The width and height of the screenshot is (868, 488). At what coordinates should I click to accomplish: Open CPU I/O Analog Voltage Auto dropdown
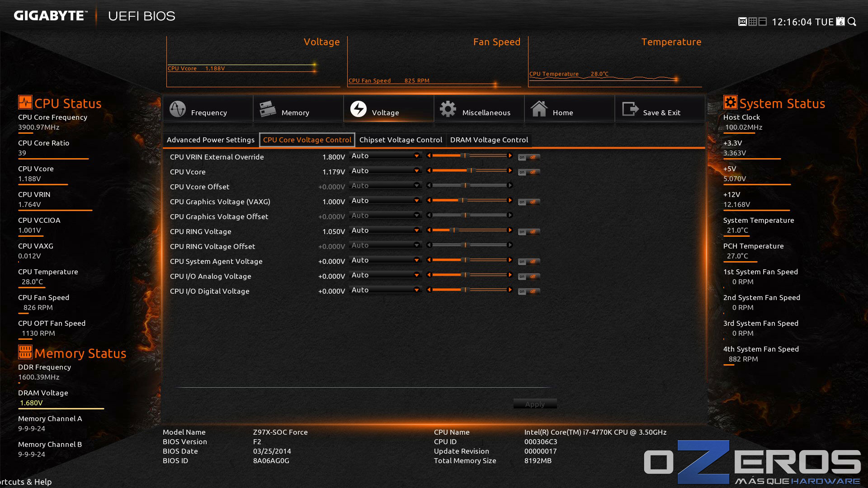pos(385,275)
